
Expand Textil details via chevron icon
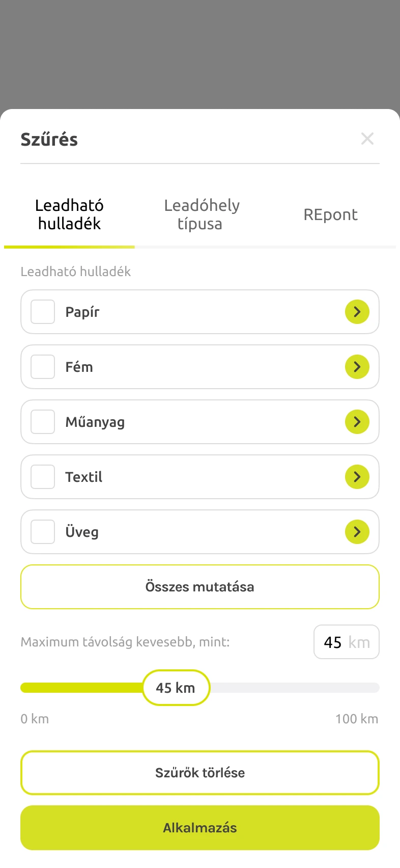pos(357,477)
